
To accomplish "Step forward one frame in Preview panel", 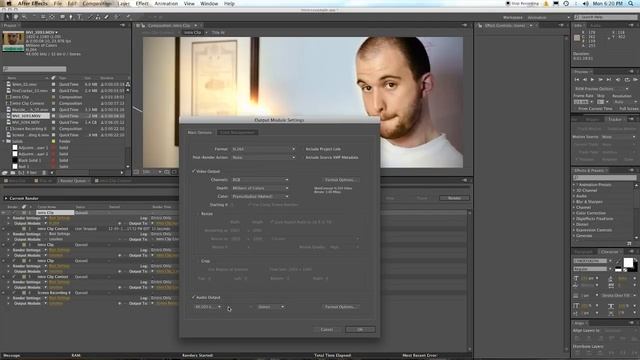I will [x=601, y=80].
